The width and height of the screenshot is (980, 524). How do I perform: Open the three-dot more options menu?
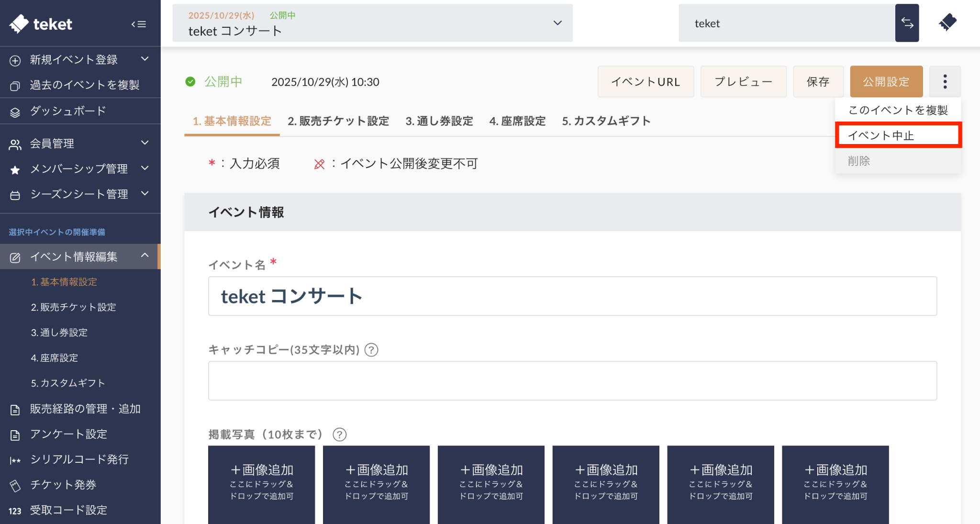point(945,82)
